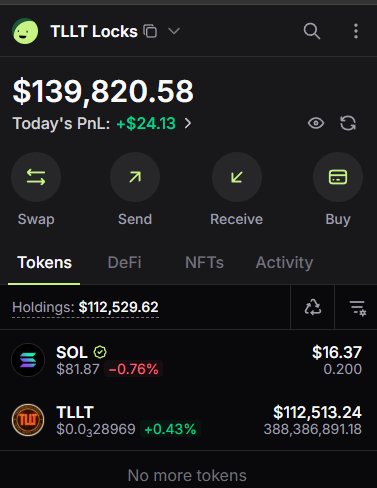Open Today's PnL details arrow
The height and width of the screenshot is (488, 377).
(x=188, y=124)
